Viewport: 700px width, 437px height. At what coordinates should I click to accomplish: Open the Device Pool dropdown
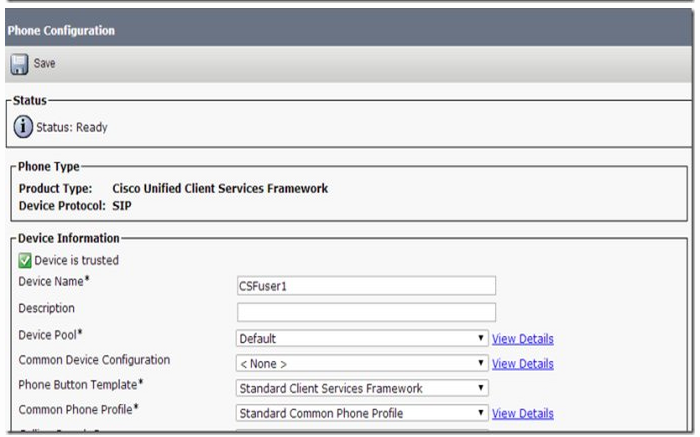tap(362, 338)
